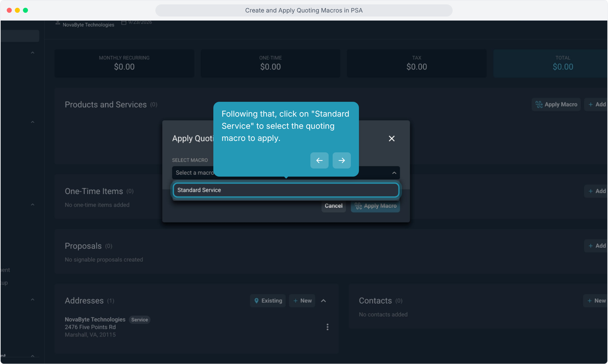Create a New address

(x=302, y=301)
